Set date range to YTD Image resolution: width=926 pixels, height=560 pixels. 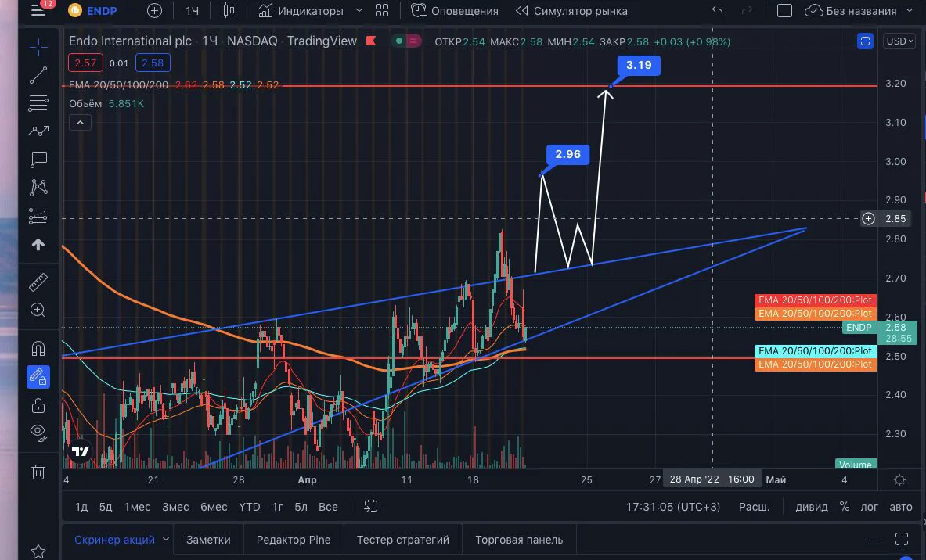(249, 507)
